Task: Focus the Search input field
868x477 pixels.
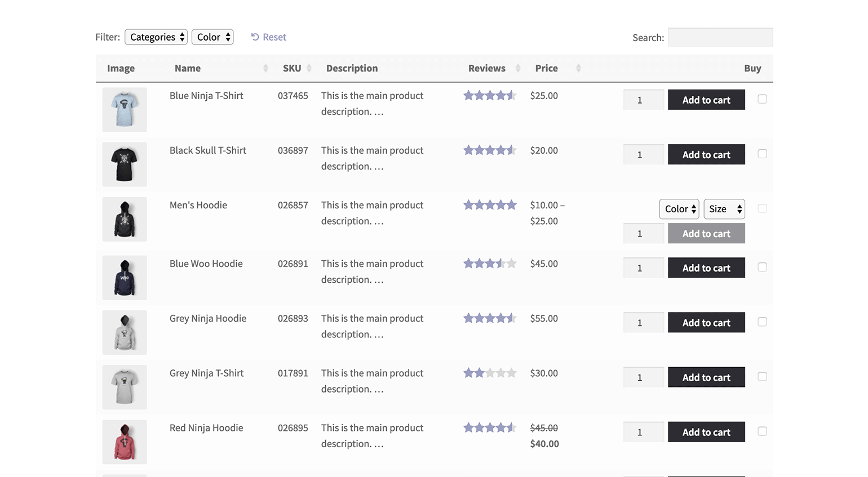Action: point(720,38)
